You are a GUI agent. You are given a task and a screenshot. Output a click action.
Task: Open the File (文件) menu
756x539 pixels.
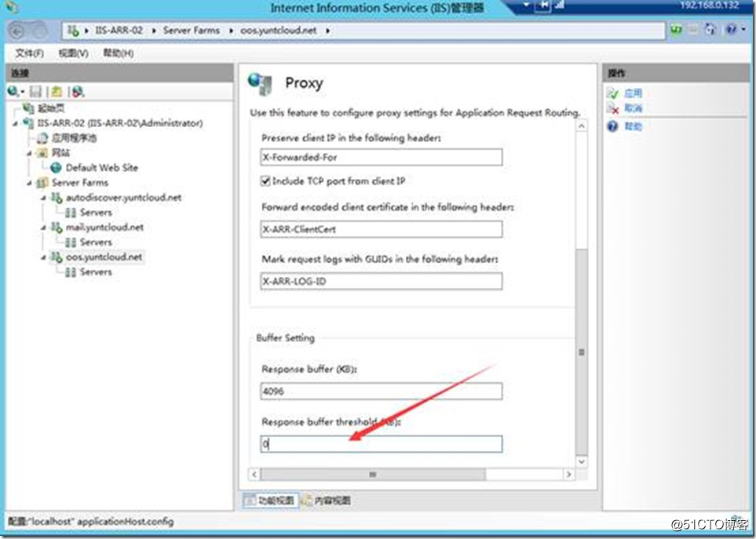pyautogui.click(x=29, y=53)
